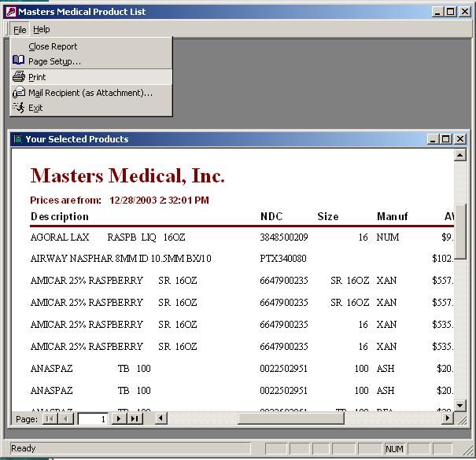Click the Masters Medical Product List title icon

[11, 12]
